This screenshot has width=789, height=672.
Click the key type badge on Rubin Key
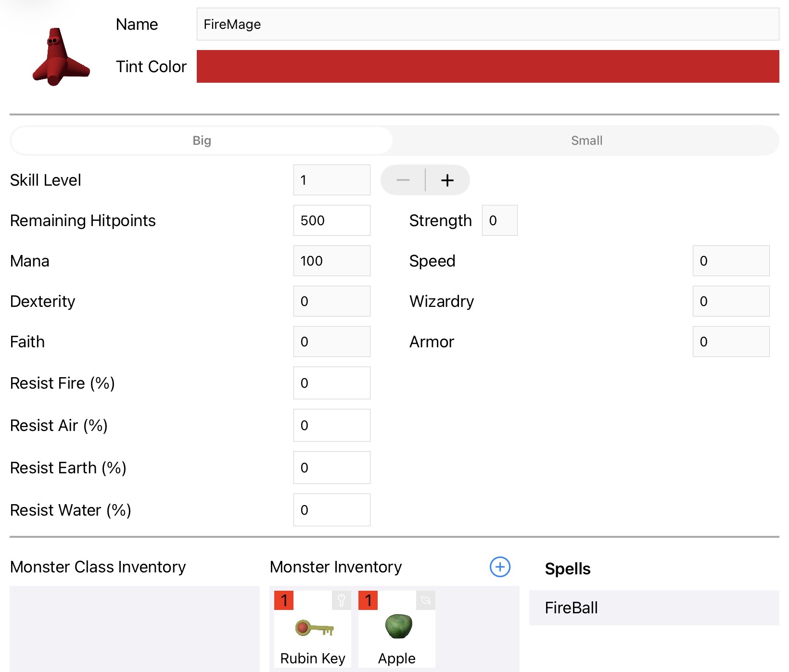click(341, 600)
